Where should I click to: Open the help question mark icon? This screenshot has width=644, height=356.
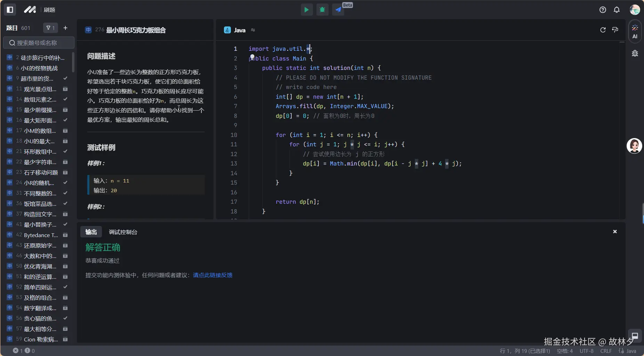click(x=603, y=10)
